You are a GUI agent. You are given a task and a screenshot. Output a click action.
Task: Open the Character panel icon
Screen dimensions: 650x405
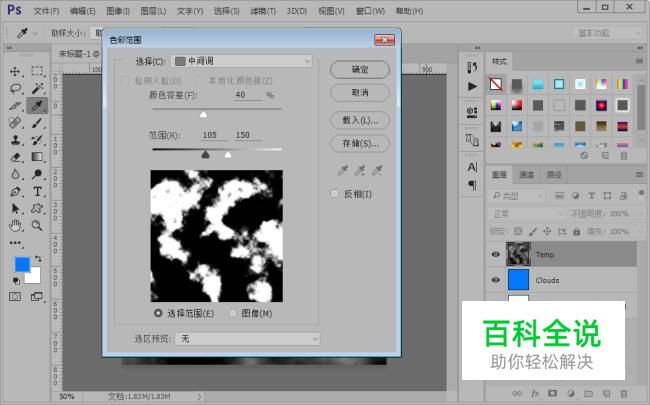(x=472, y=167)
